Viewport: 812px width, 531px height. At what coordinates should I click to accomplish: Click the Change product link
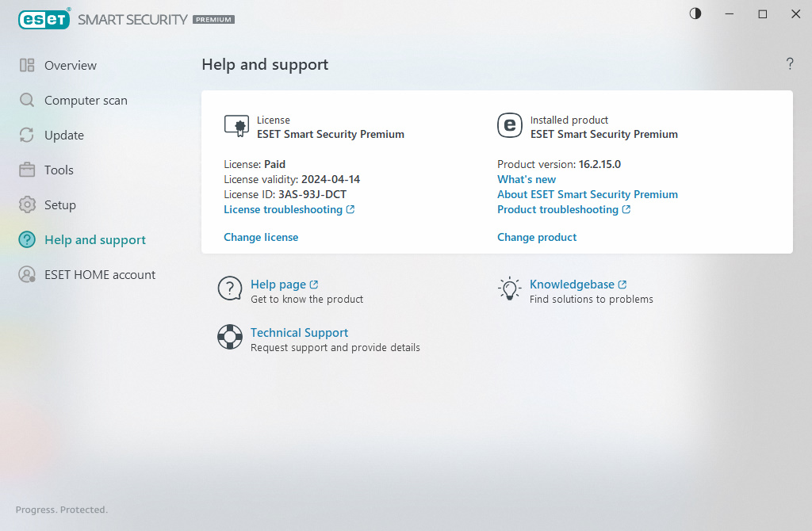tap(537, 237)
